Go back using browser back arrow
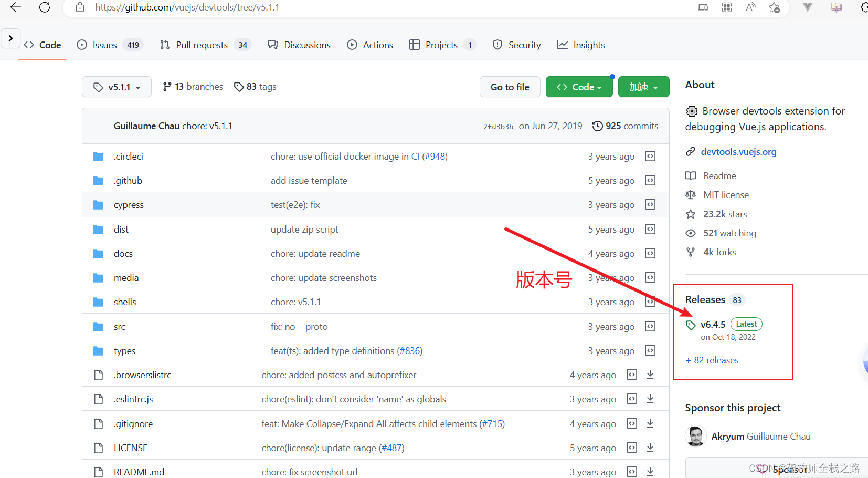This screenshot has height=478, width=868. pos(16,7)
